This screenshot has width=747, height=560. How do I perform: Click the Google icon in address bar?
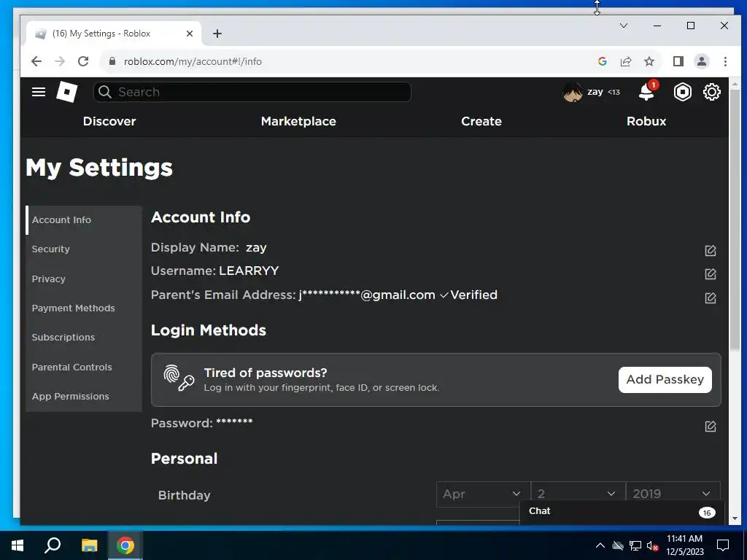(x=602, y=61)
